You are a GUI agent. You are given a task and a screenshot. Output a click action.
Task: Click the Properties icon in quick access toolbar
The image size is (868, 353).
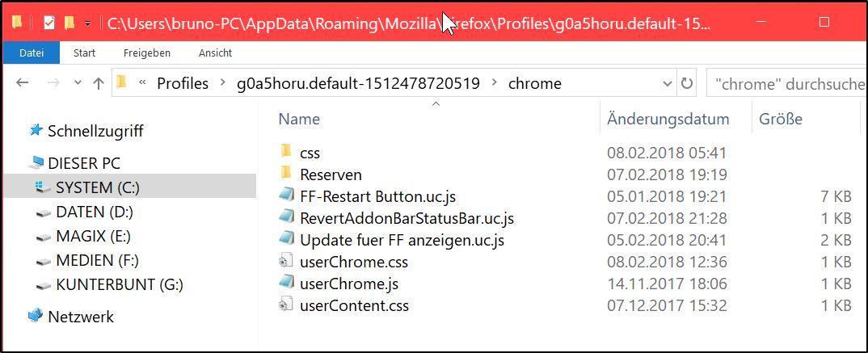click(49, 23)
